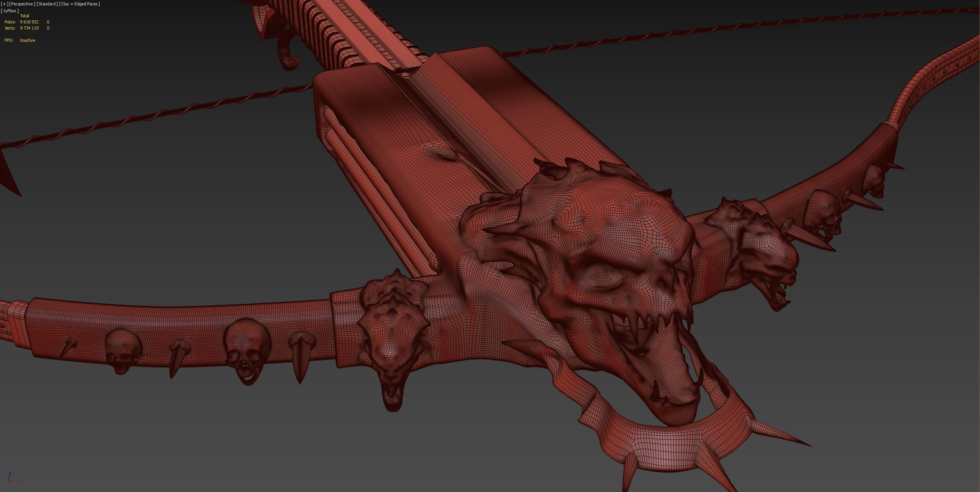Viewport: 980px width, 492px height.
Task: Click the Polys total count statistic
Action: click(x=29, y=22)
